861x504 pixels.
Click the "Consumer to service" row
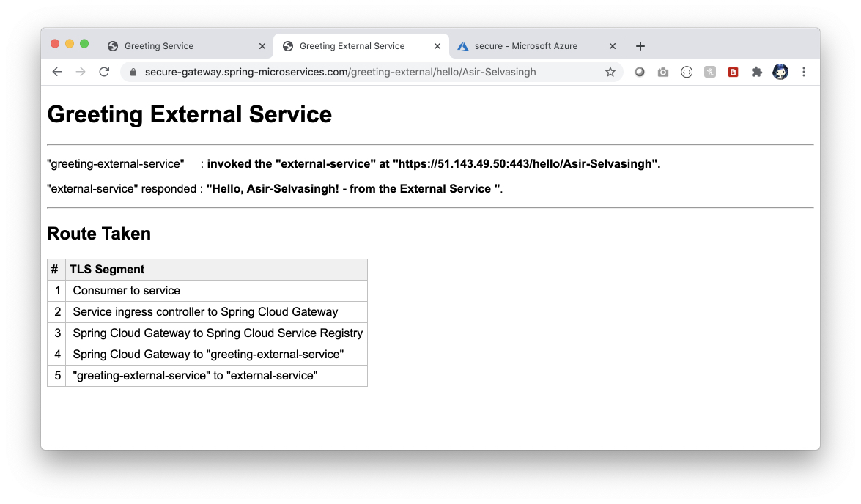[x=216, y=290]
